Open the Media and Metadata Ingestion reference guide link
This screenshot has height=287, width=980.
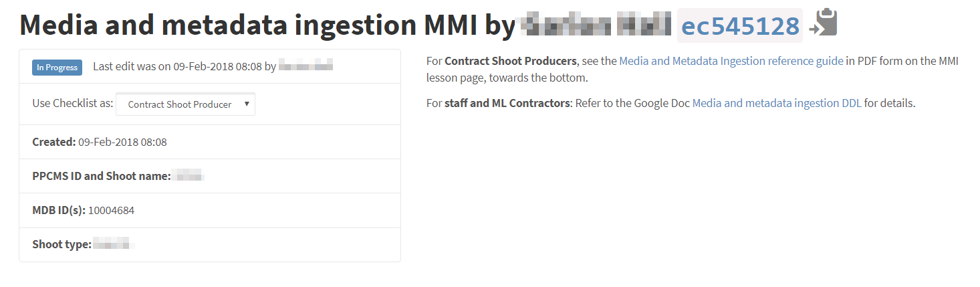pyautogui.click(x=731, y=61)
